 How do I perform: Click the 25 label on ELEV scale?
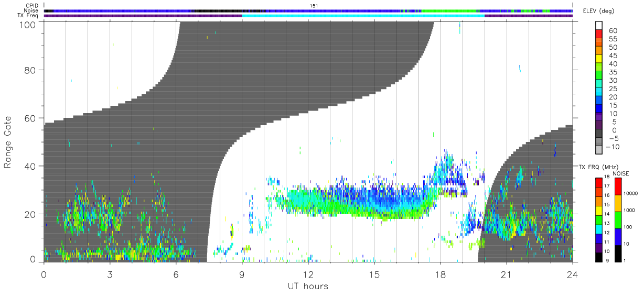[613, 89]
